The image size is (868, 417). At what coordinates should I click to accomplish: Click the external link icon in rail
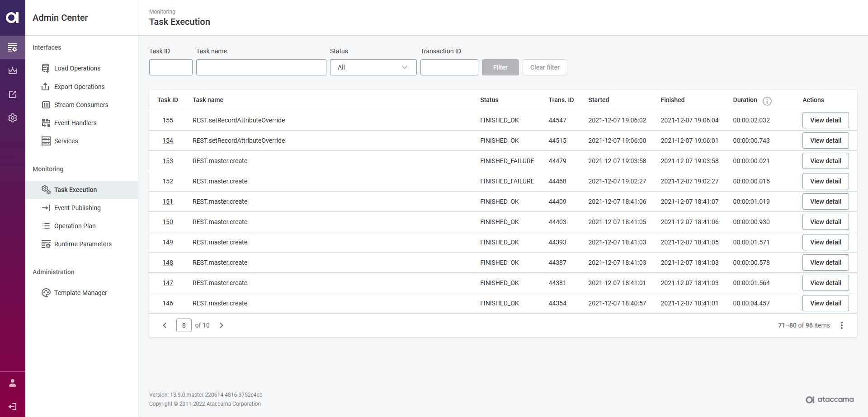13,94
